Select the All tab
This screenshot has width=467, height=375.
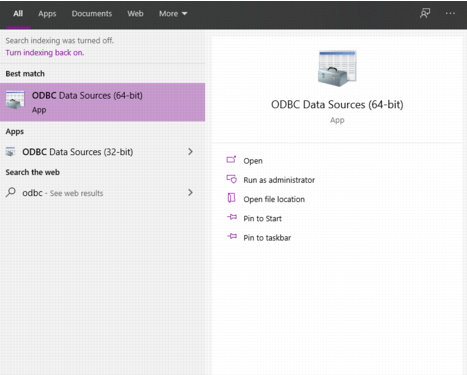(18, 14)
